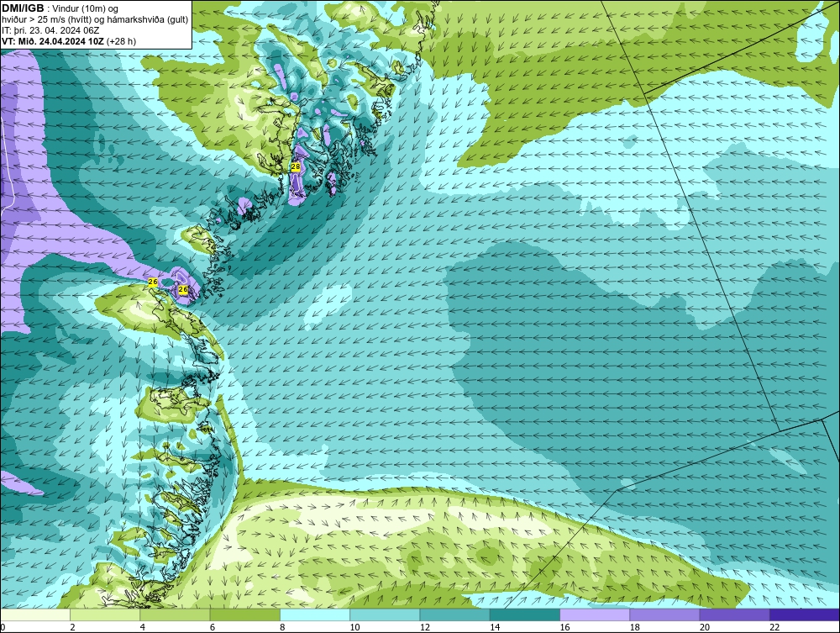Click the yellow 28 gust marker
This screenshot has width=840, height=633.
click(296, 167)
